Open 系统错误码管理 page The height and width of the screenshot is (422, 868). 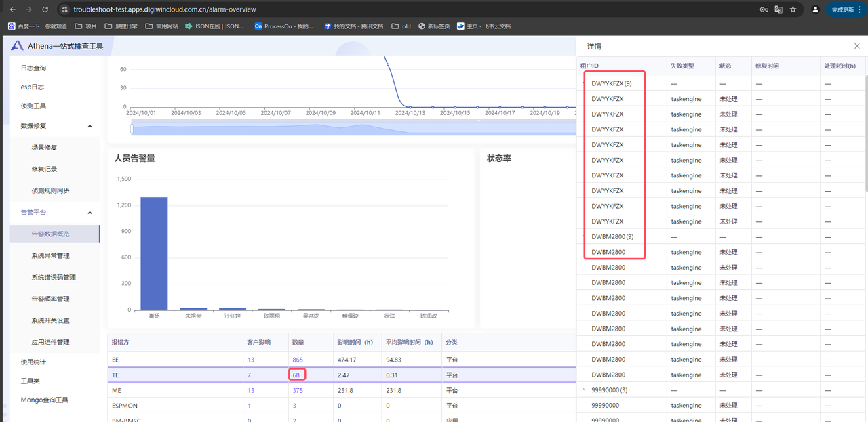point(54,277)
